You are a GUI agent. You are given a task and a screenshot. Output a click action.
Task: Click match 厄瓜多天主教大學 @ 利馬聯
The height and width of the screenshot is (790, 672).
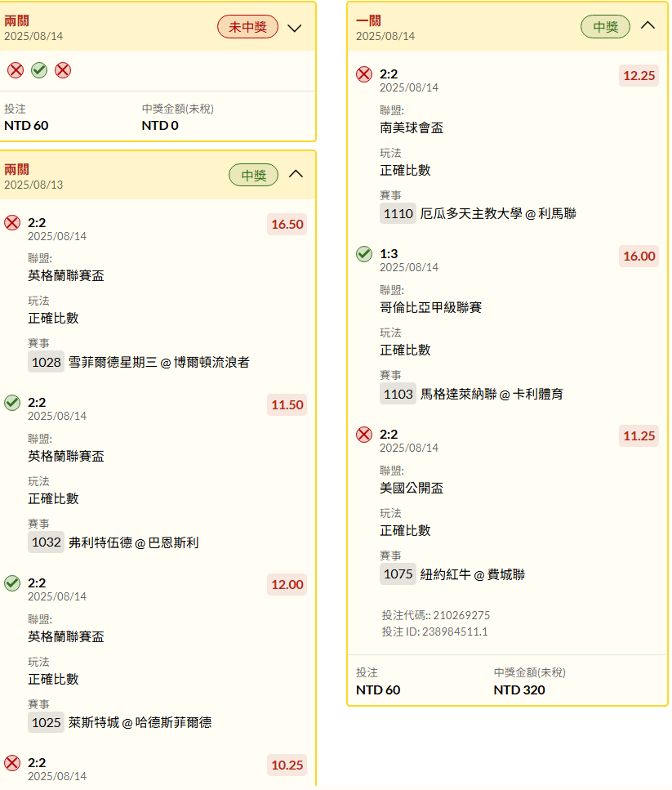(x=498, y=213)
